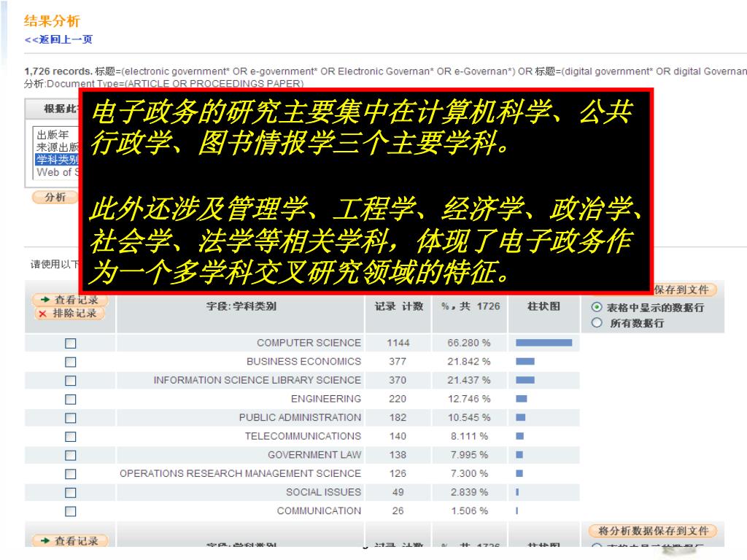Check the BUSINESS ECONOMICS row checkbox

[71, 362]
